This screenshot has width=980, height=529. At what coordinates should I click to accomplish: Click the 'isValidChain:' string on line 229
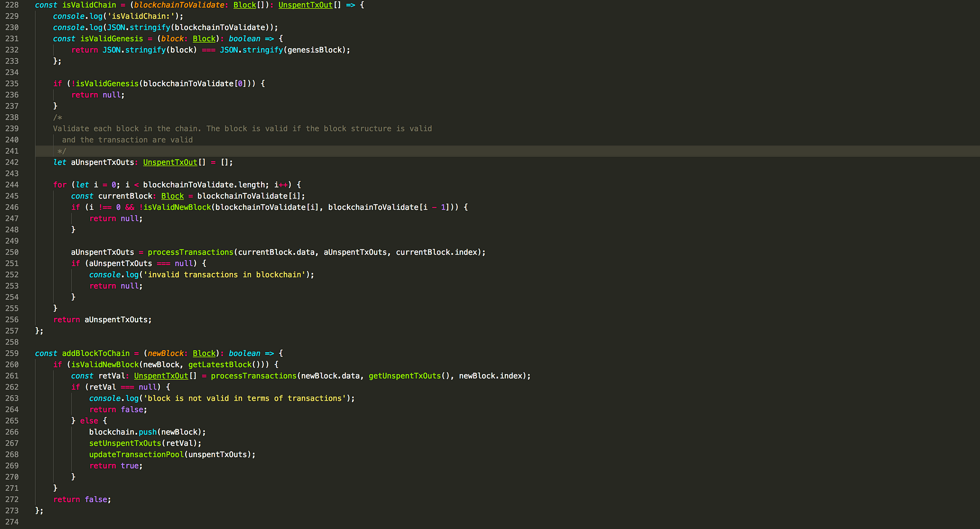[x=141, y=16]
